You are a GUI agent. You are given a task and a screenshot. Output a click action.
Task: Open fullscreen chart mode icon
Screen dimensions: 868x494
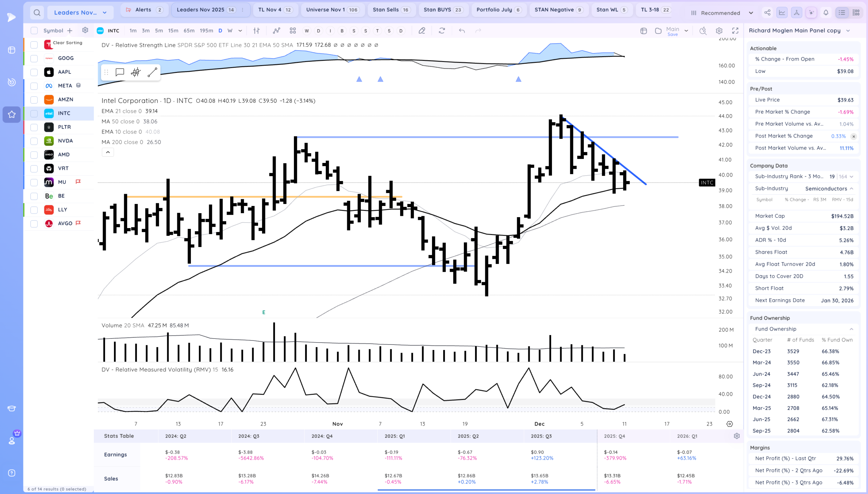click(735, 30)
